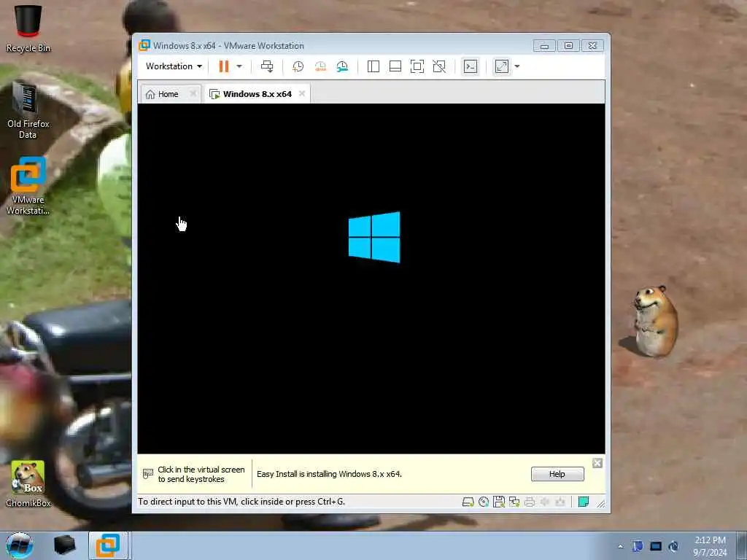Minimize the VMware Workstation window
Viewport: 747px width, 560px height.
(544, 46)
